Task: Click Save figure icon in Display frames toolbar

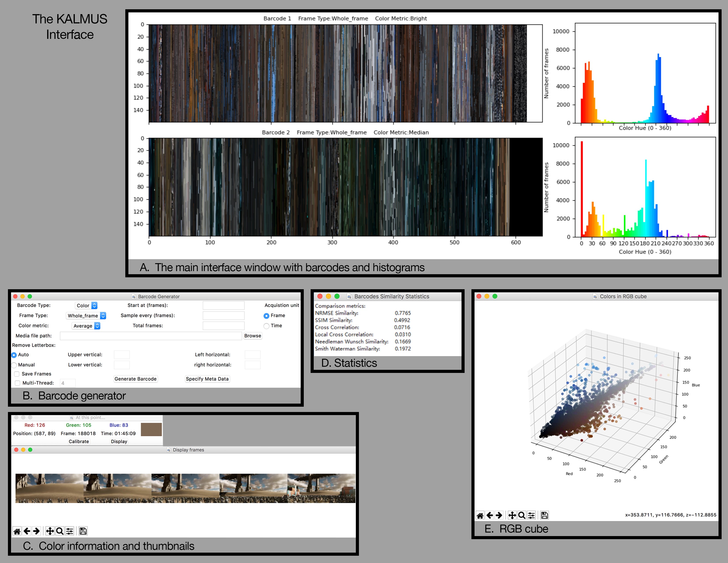Action: [x=83, y=531]
